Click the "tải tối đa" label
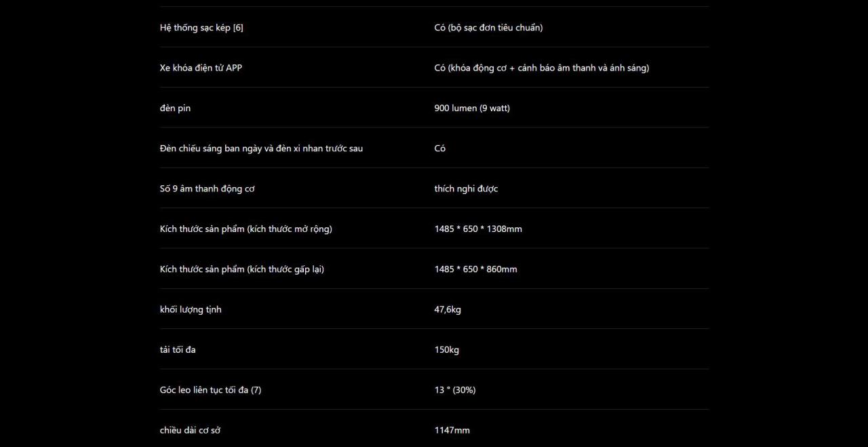 click(178, 350)
